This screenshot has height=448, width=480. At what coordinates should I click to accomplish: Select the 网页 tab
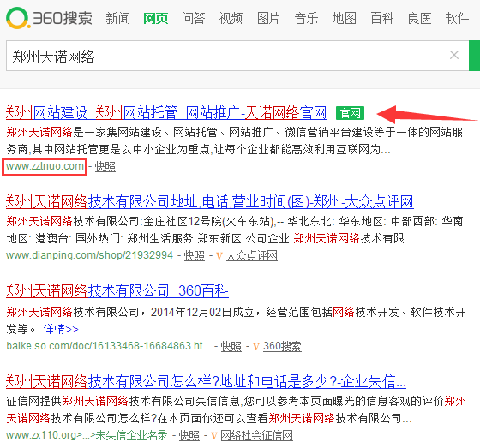click(x=156, y=18)
